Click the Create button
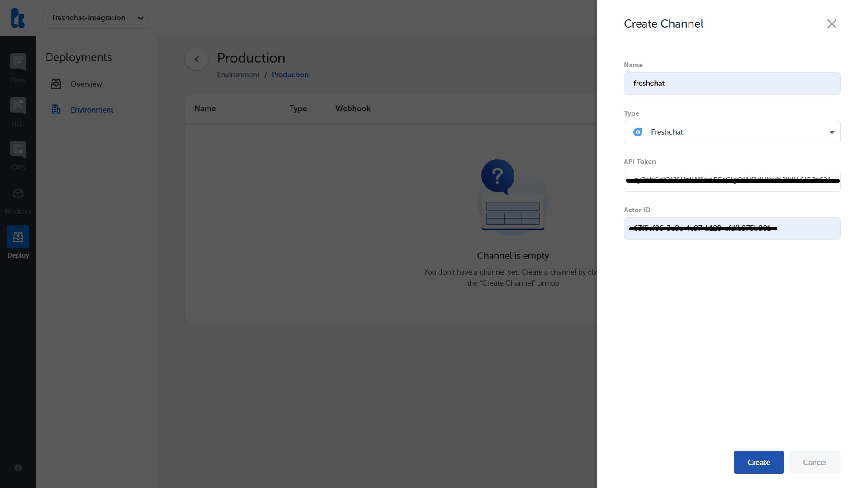The width and height of the screenshot is (868, 488). pos(759,462)
